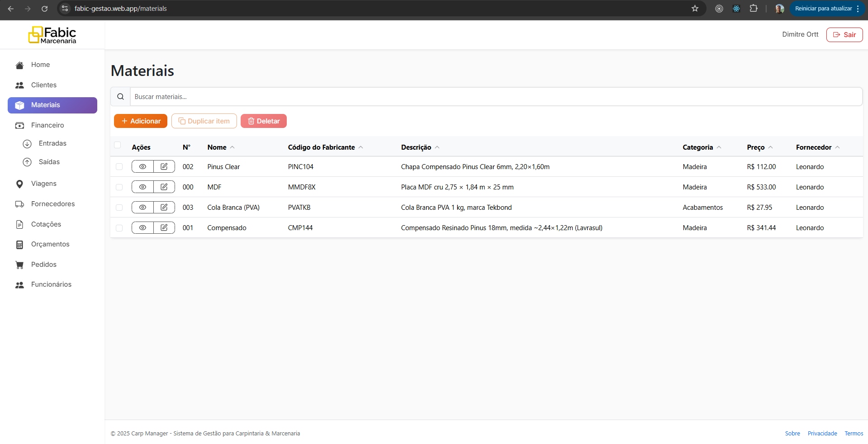
Task: Click the user name Dimitre Ortt
Action: pos(800,34)
